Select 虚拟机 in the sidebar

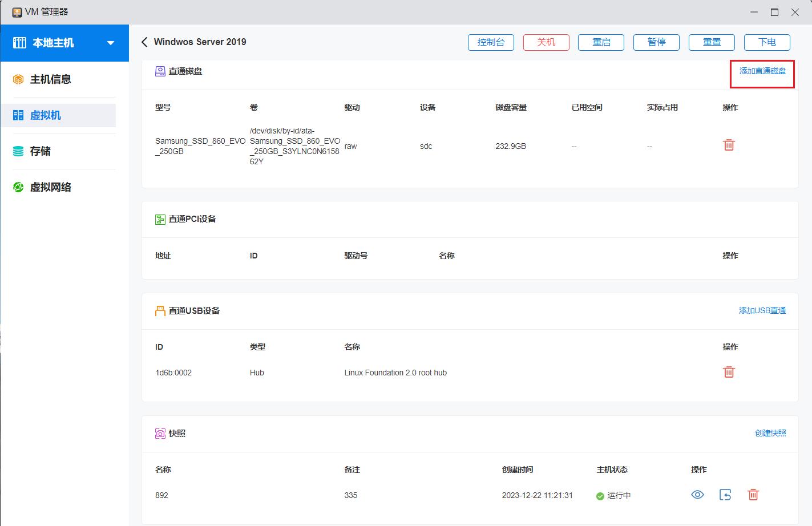pos(58,115)
